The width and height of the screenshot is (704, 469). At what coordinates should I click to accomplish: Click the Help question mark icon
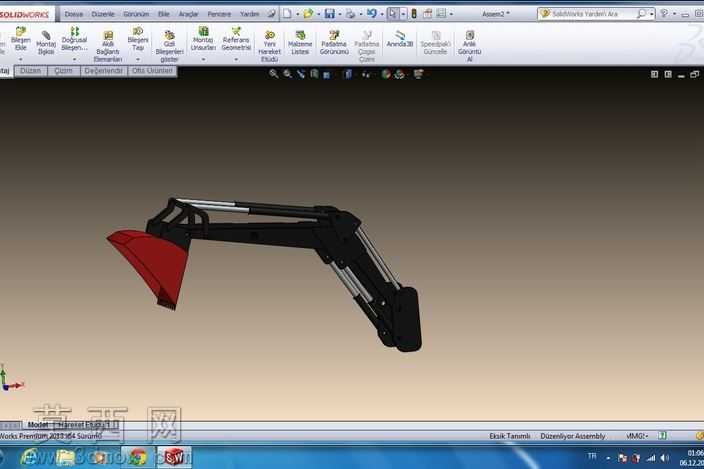[664, 14]
